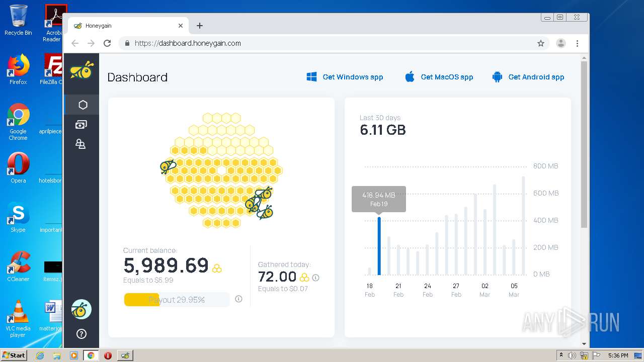Click the 6.11 GB traffic total
This screenshot has width=644, height=362.
click(383, 130)
